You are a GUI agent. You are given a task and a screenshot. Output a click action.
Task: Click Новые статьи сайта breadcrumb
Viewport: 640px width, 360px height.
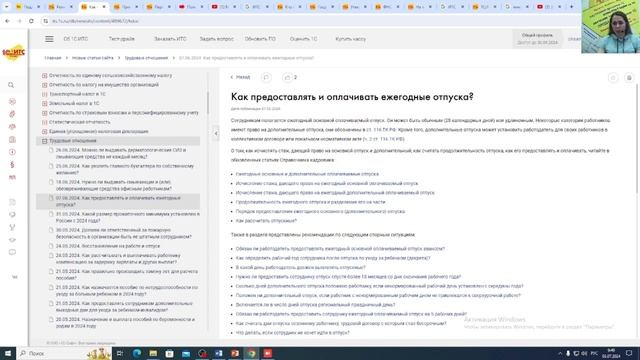pyautogui.click(x=93, y=58)
